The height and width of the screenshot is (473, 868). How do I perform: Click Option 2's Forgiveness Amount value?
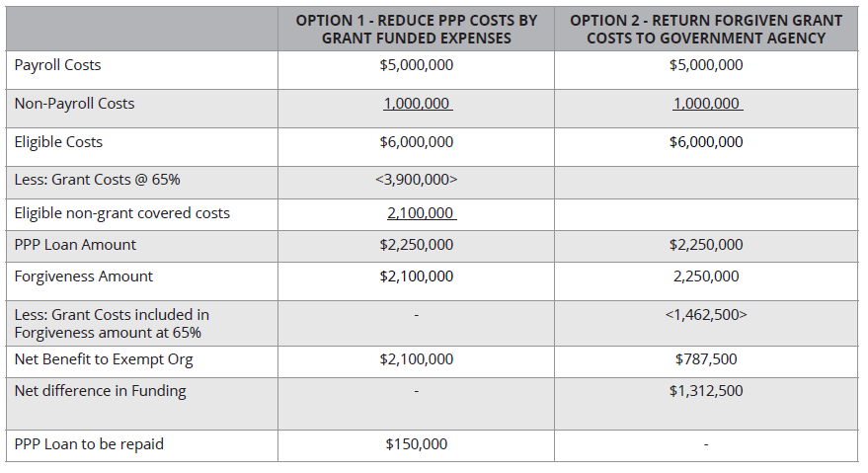point(706,276)
